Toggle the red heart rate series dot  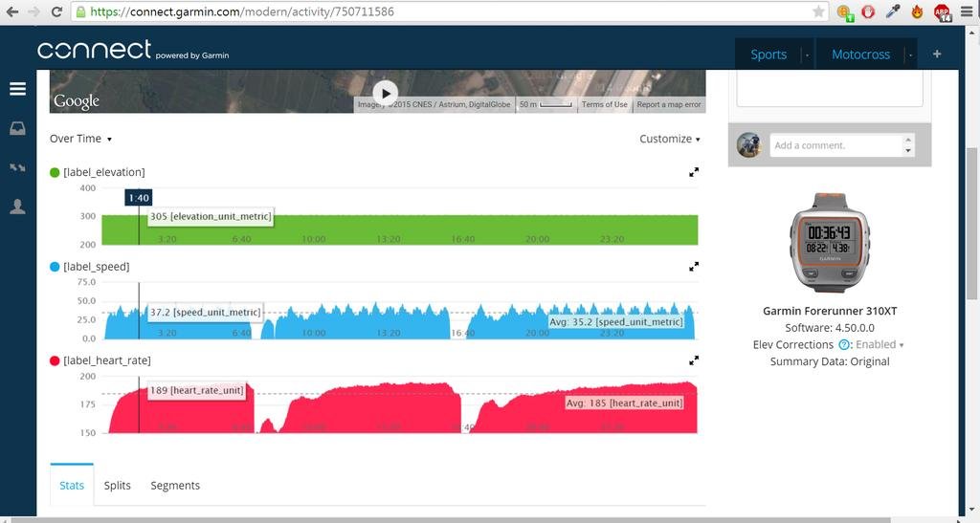(56, 360)
